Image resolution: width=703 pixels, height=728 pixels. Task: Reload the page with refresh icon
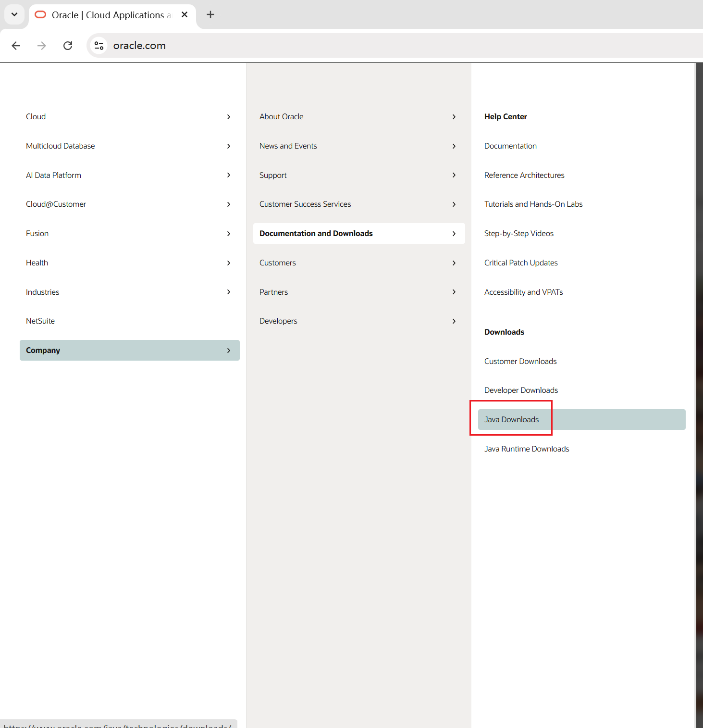pos(68,46)
